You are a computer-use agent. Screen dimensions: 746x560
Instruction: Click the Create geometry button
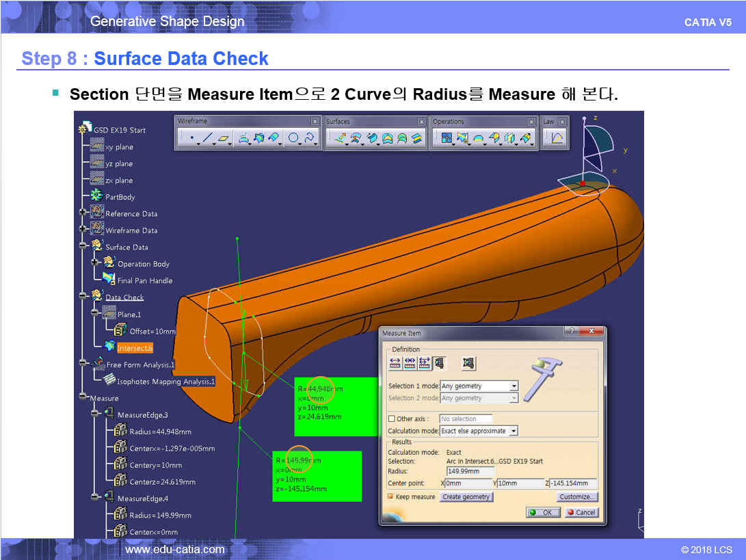[x=466, y=497]
